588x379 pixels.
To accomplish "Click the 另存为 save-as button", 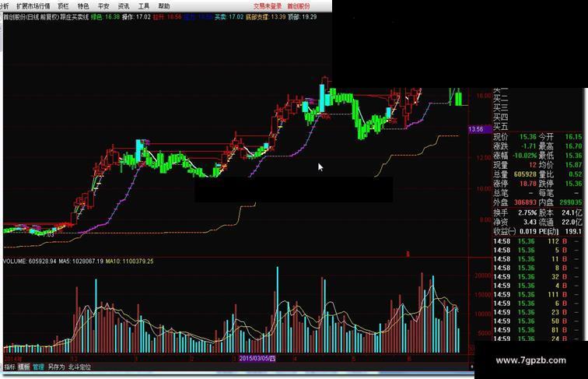I will (56, 367).
